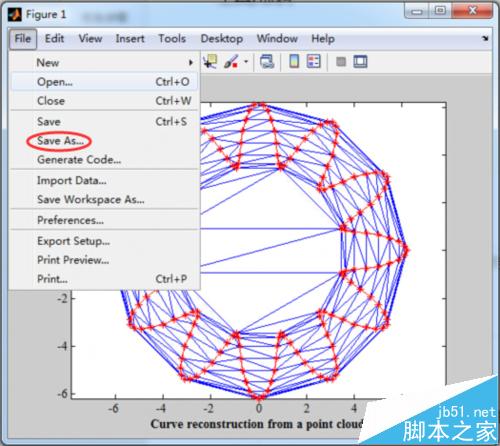Open the File menu

point(23,39)
